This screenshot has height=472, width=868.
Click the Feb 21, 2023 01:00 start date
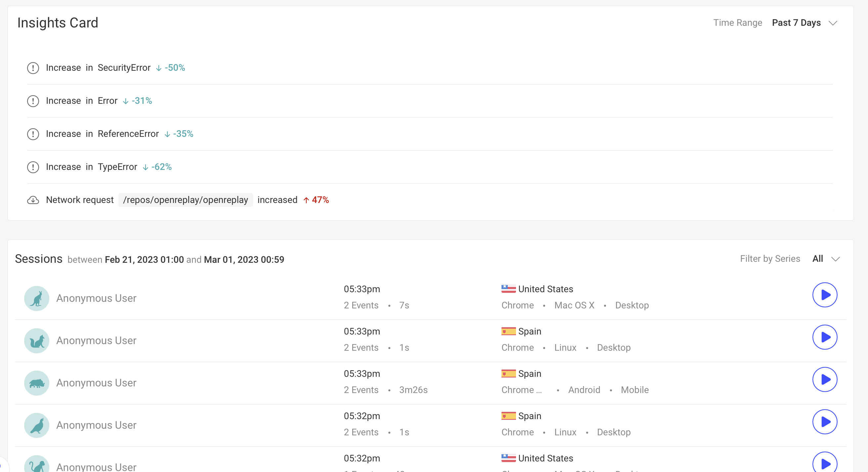pyautogui.click(x=144, y=259)
